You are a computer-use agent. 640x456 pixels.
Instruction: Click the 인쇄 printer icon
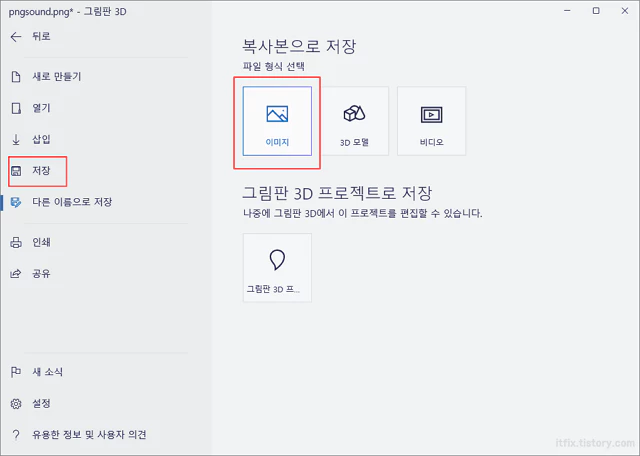[16, 242]
